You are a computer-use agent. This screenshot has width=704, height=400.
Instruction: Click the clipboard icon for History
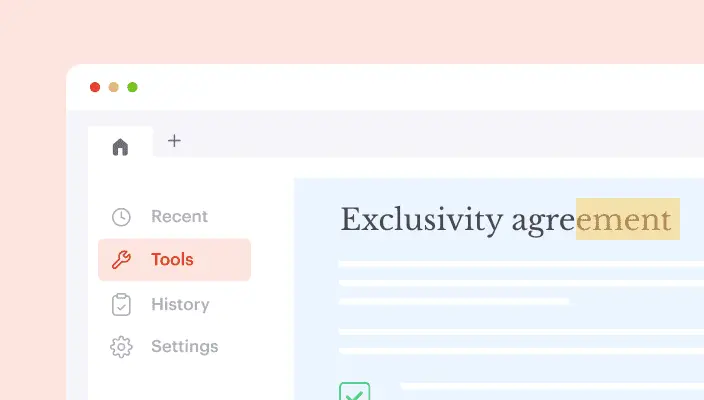point(121,304)
